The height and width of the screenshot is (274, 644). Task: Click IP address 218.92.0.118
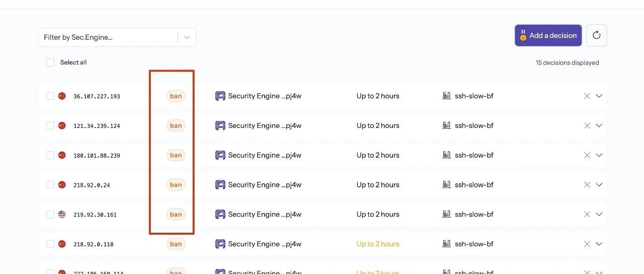point(94,244)
